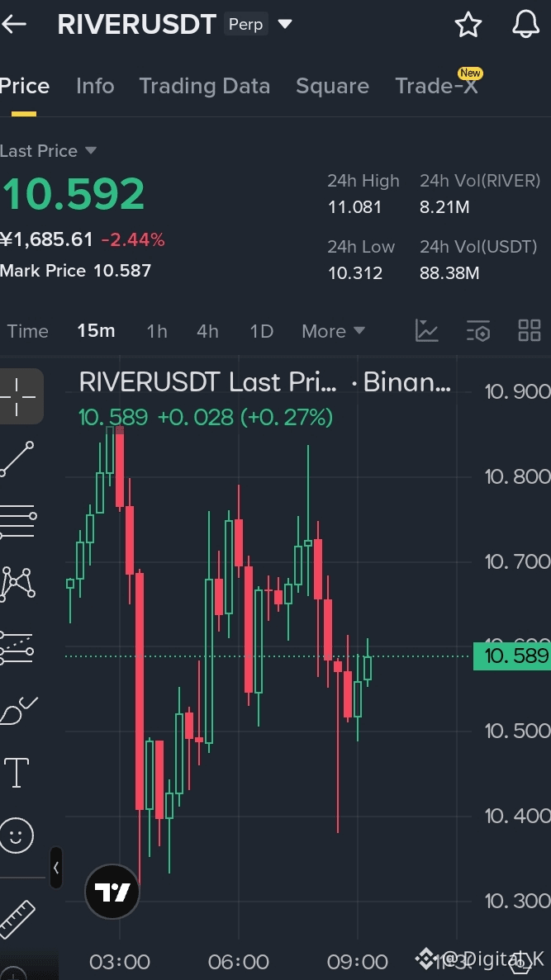Viewport: 551px width, 980px height.
Task: Click the 03:00 time axis label
Action: click(120, 962)
